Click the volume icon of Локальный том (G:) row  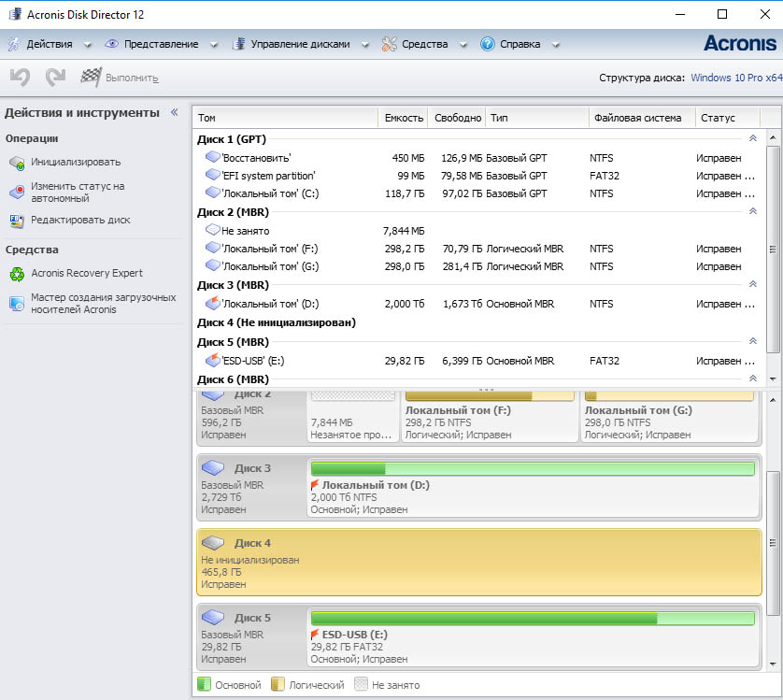tap(213, 265)
